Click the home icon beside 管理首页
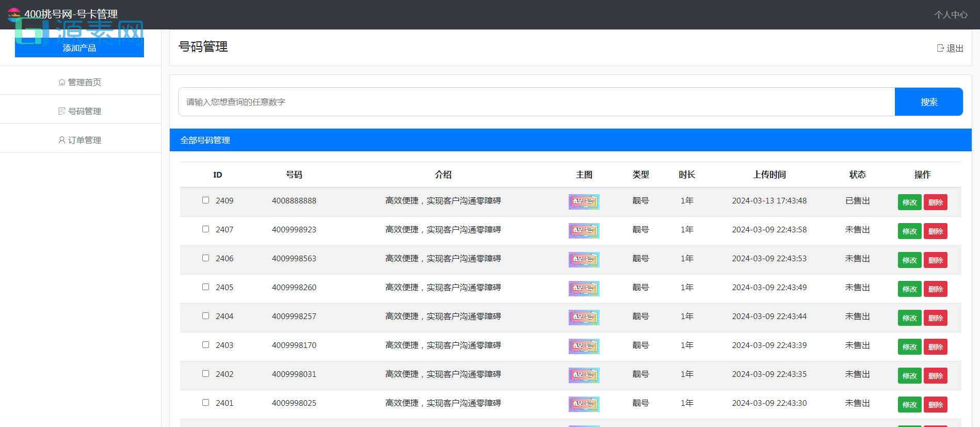The image size is (980, 427). [62, 82]
